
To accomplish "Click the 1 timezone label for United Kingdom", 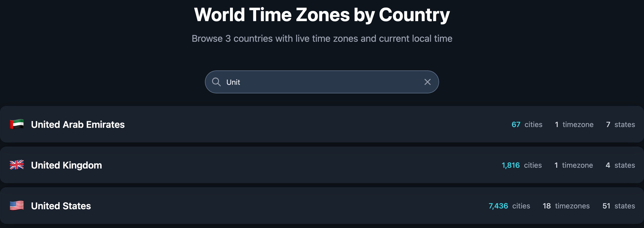I will 573,165.
